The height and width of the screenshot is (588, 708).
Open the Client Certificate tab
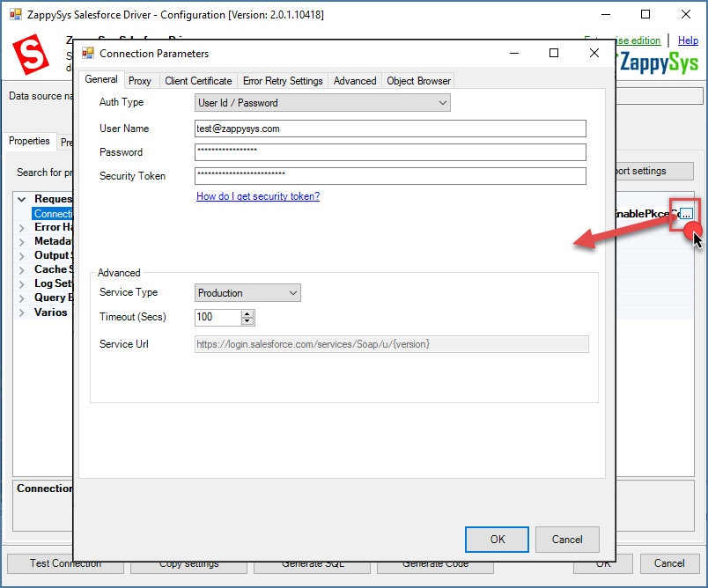(x=198, y=81)
